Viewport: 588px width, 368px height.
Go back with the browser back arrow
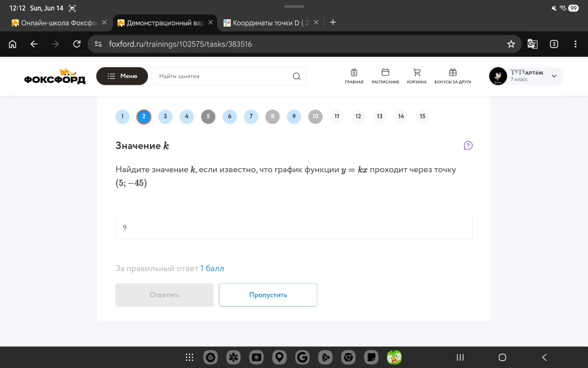(x=34, y=44)
